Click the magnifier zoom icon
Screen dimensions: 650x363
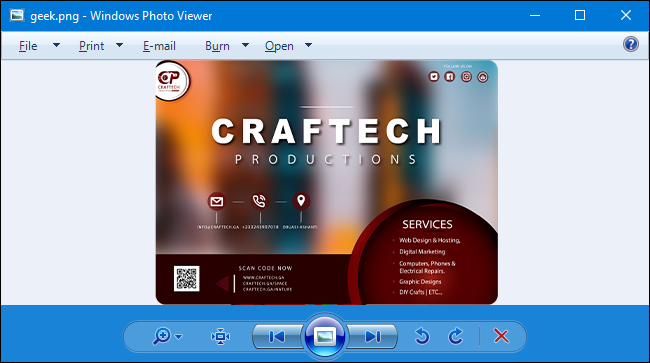(x=162, y=336)
